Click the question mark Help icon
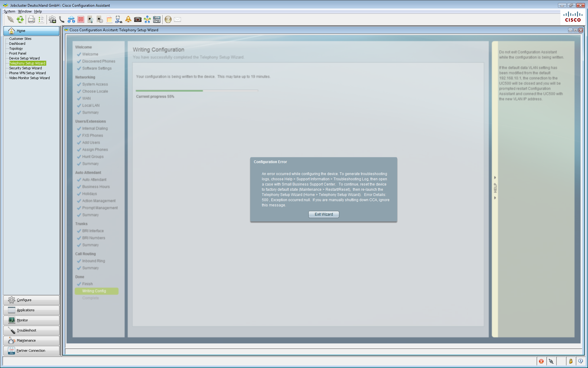 click(168, 20)
